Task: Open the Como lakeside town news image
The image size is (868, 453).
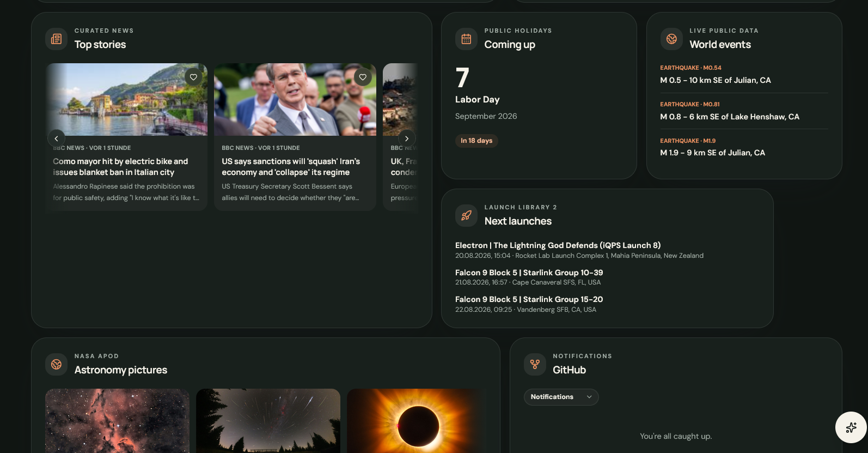Action: pyautogui.click(x=126, y=99)
